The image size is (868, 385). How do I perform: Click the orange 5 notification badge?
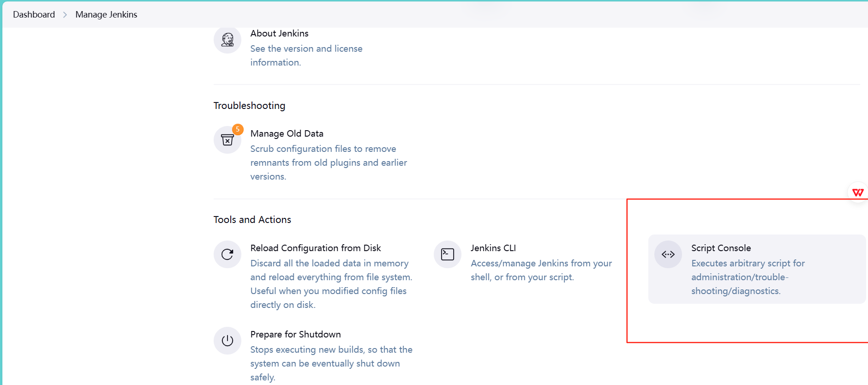click(238, 129)
